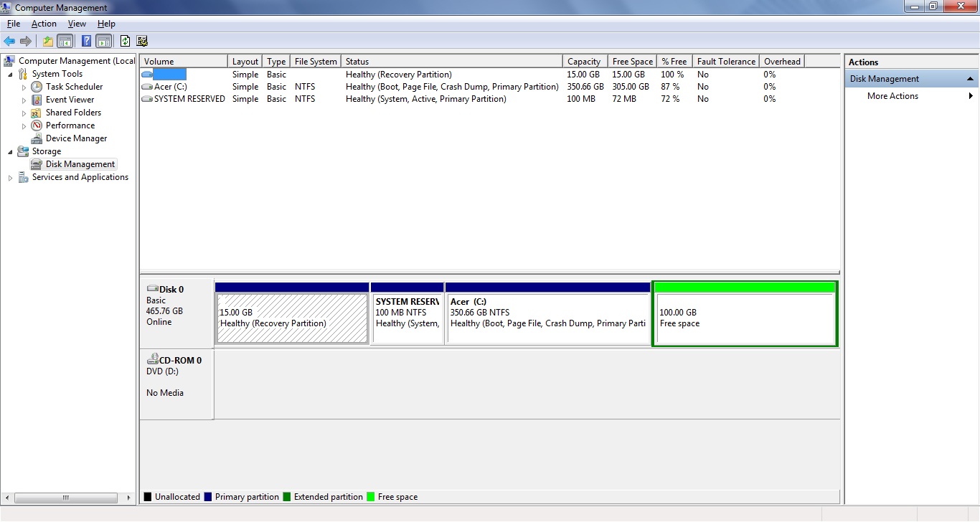Expand the Performance node
Viewport: 980px width, 522px height.
(24, 125)
